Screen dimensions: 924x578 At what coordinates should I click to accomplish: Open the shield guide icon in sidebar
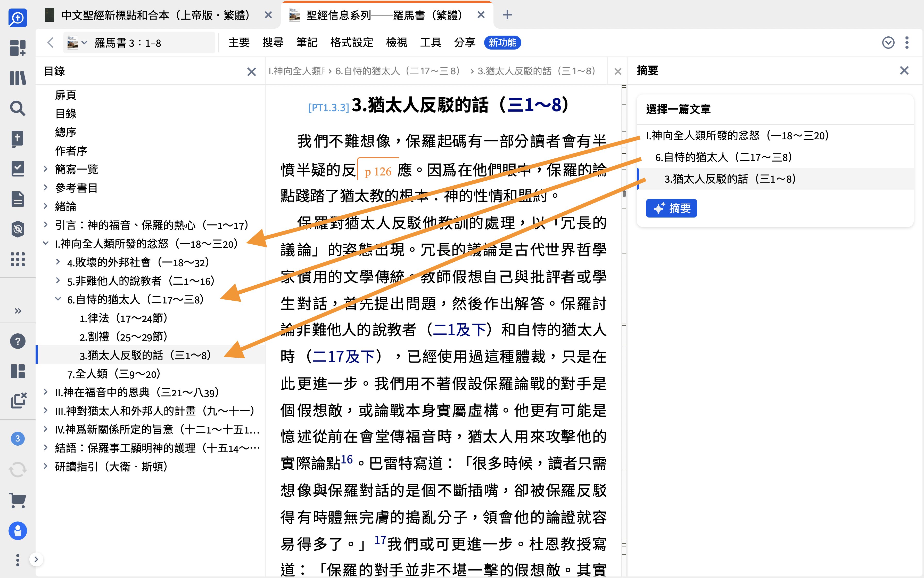(x=18, y=229)
